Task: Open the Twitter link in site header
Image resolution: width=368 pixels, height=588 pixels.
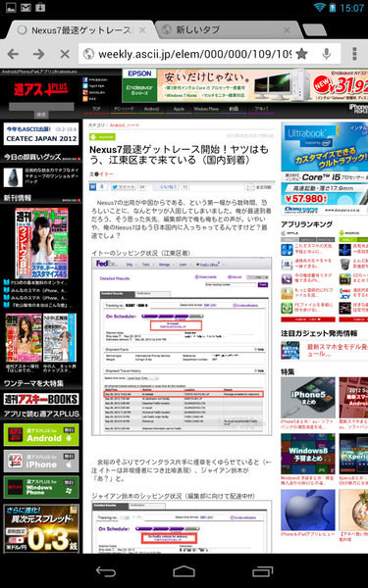Action: [x=93, y=86]
